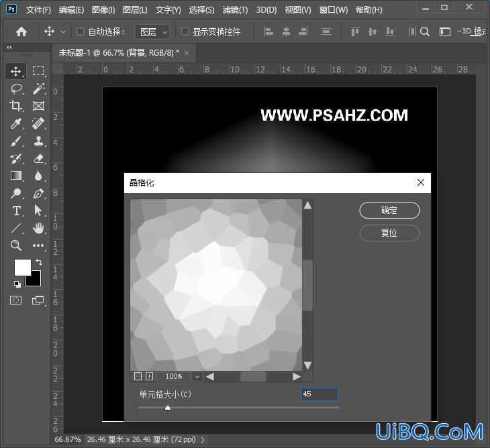Select the Zoom tool in toolbox
Screen dimensions: 490x448
[x=15, y=245]
